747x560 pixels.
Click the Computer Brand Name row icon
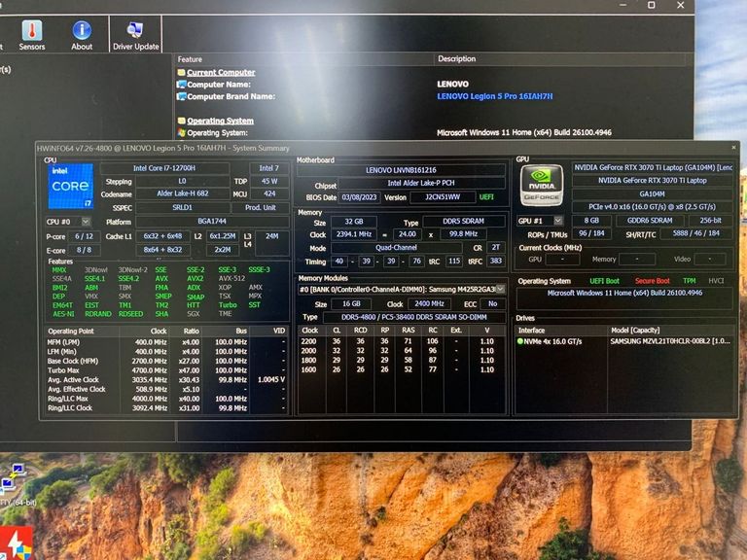coord(181,96)
